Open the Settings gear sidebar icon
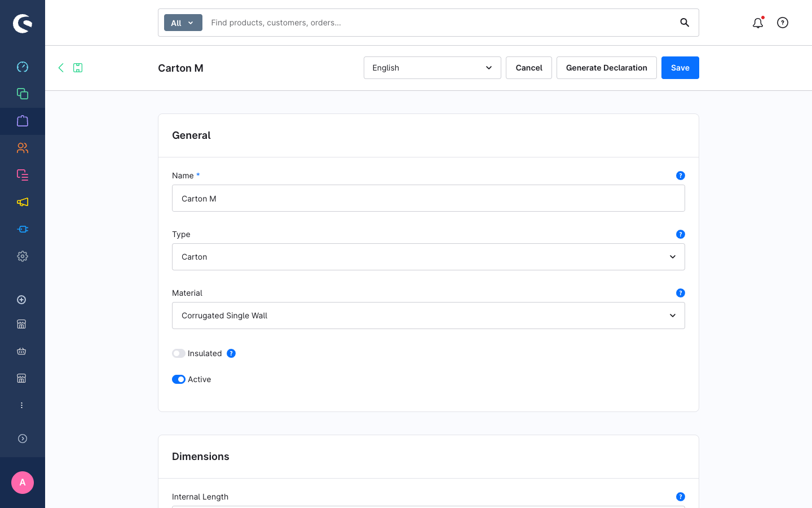The image size is (812, 508). pyautogui.click(x=23, y=256)
